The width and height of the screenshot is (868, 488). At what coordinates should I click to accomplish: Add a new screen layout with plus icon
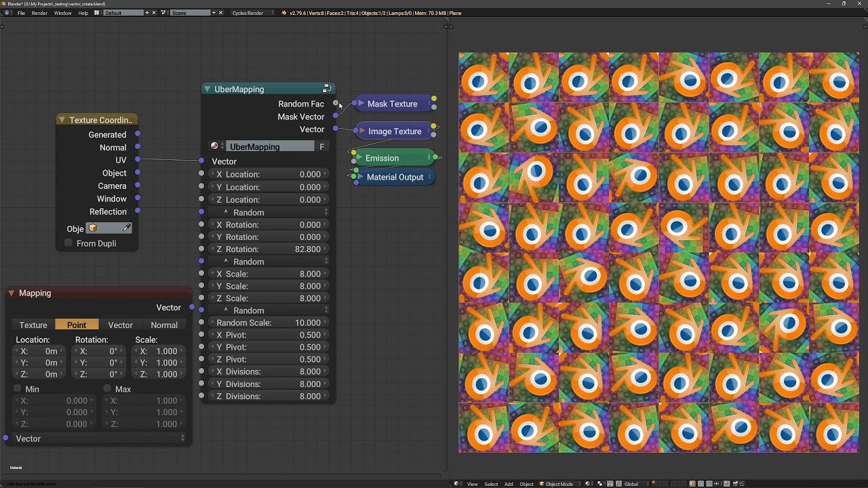(147, 13)
